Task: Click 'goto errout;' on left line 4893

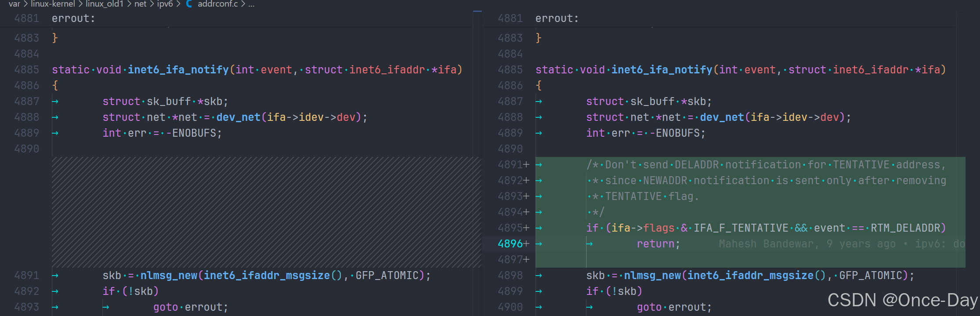Action: click(x=191, y=307)
